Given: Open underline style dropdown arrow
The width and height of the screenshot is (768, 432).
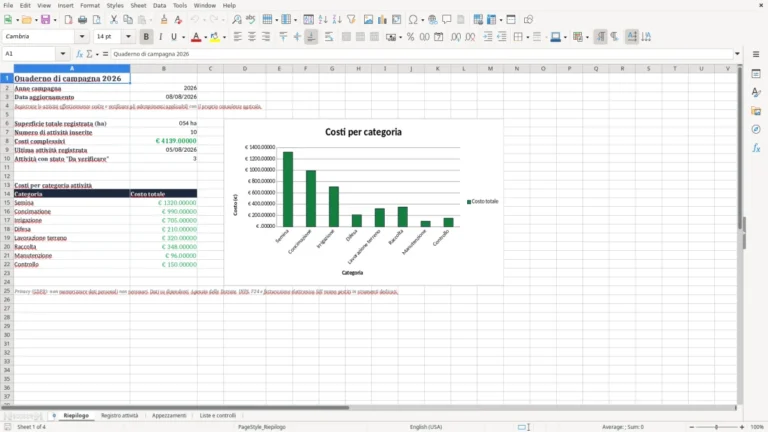Looking at the screenshot, I should [x=183, y=37].
